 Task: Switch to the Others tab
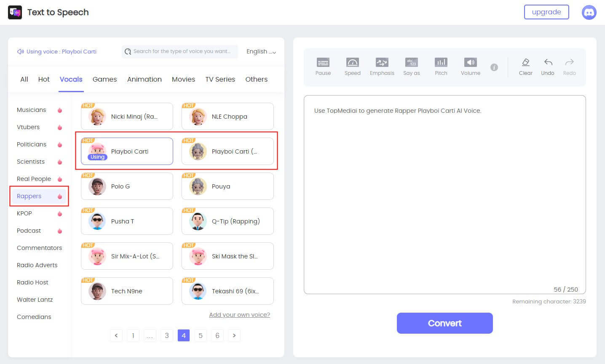tap(256, 79)
